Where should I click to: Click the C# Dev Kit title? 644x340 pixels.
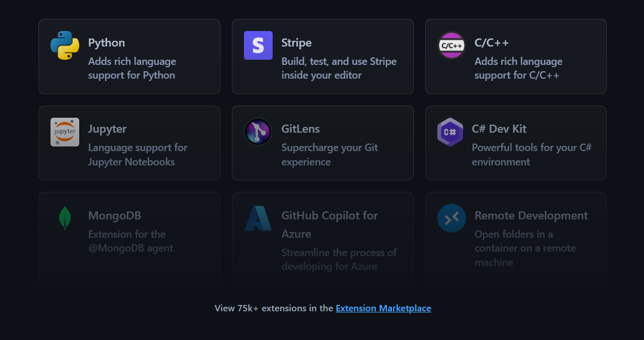[499, 129]
